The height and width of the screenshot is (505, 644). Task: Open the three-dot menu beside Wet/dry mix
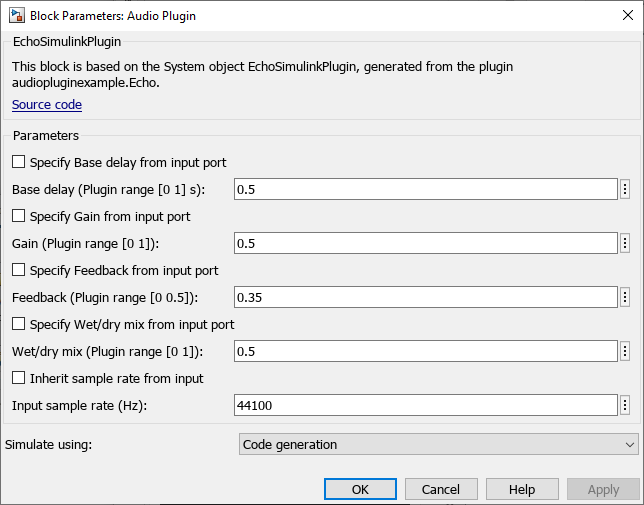[625, 351]
